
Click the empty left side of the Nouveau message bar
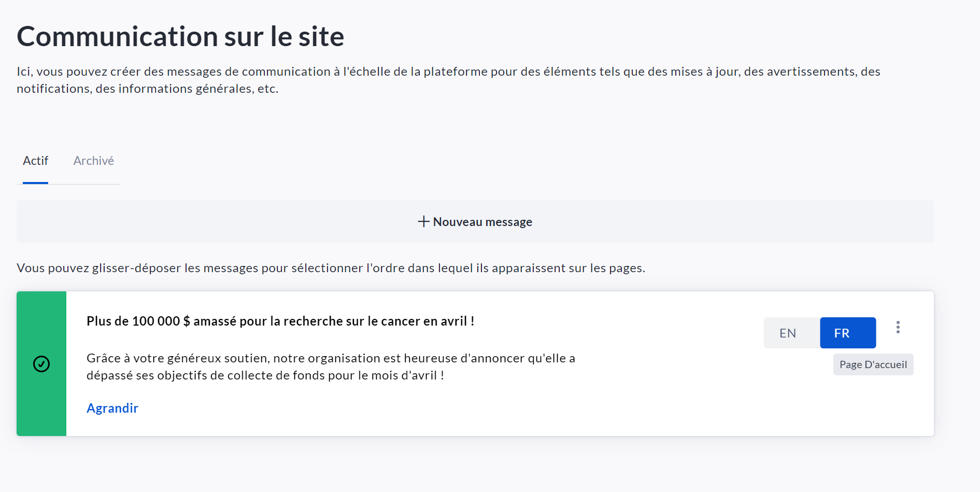(x=155, y=222)
